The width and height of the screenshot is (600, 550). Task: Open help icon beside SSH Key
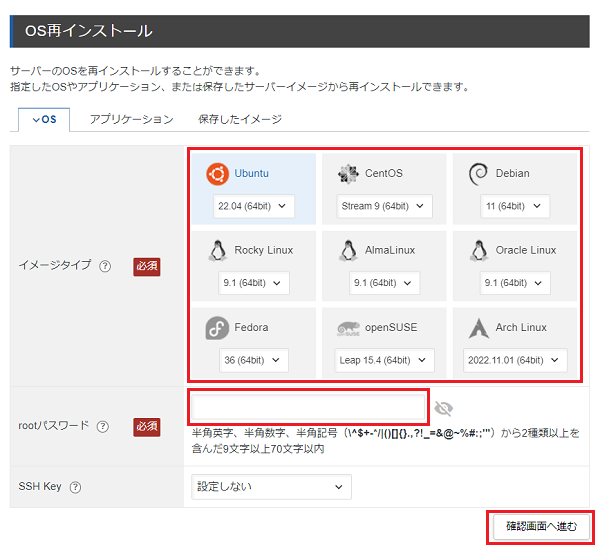[x=75, y=487]
